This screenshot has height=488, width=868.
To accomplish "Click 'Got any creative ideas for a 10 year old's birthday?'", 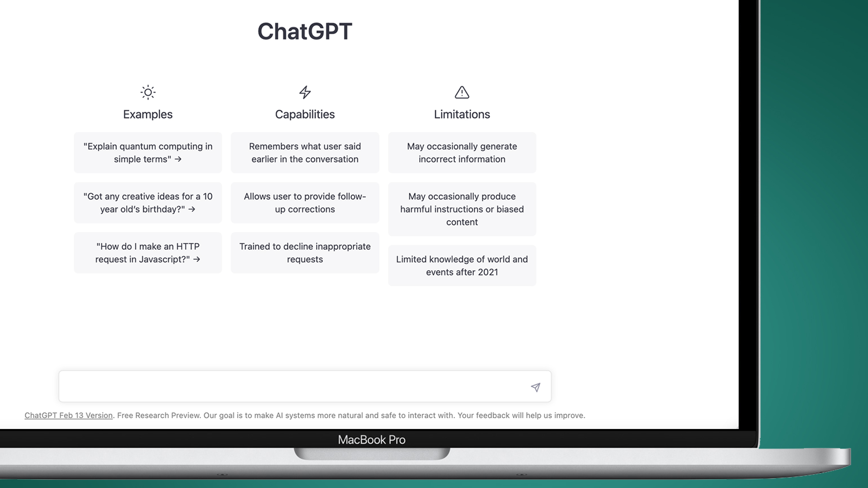I will click(x=148, y=203).
